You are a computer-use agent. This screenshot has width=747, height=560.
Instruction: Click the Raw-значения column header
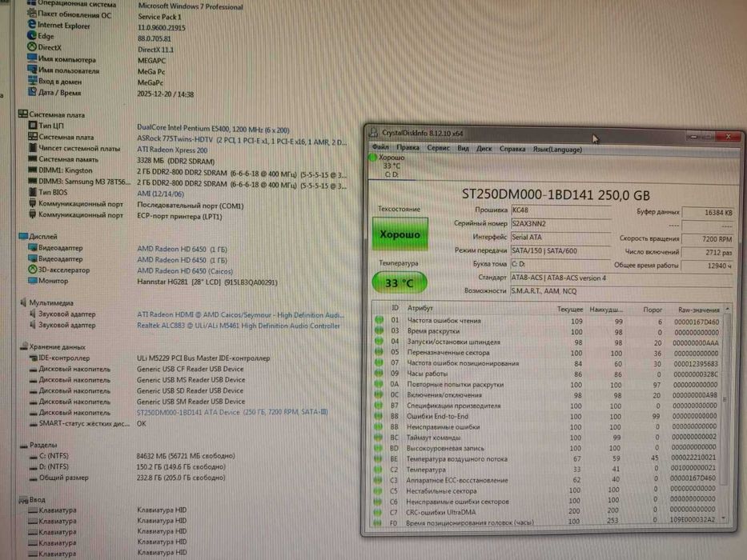[698, 310]
